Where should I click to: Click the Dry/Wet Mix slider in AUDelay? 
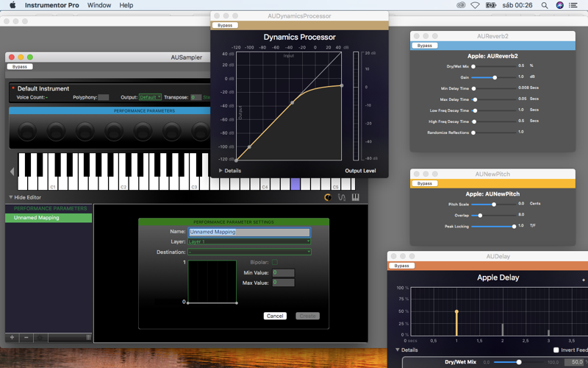pyautogui.click(x=520, y=362)
